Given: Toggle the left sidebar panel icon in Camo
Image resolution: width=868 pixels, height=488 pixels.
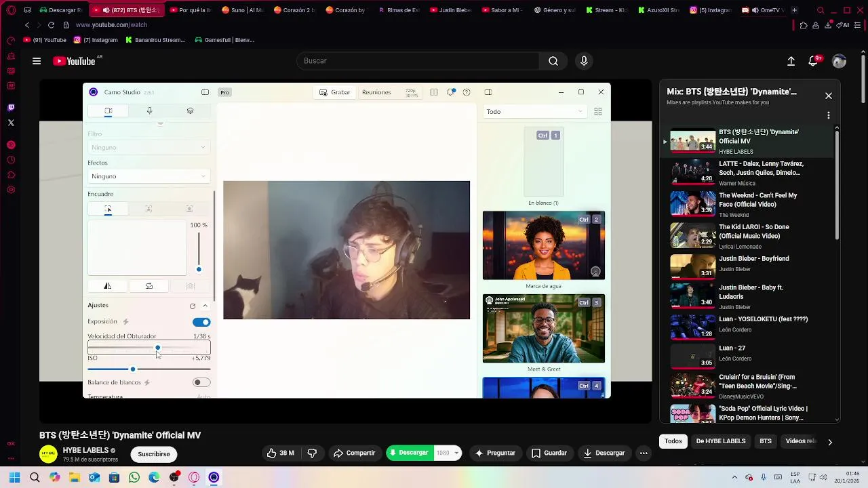Looking at the screenshot, I should (205, 92).
